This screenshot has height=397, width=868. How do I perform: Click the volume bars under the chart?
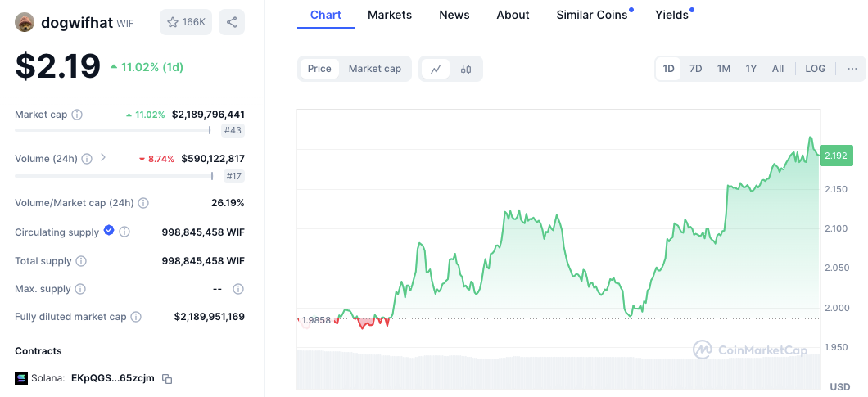point(558,369)
